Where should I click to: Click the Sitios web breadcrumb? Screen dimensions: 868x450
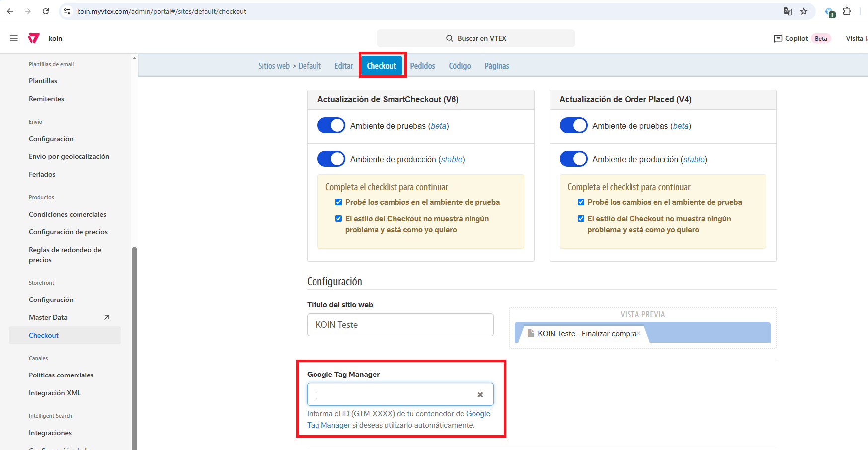274,66
